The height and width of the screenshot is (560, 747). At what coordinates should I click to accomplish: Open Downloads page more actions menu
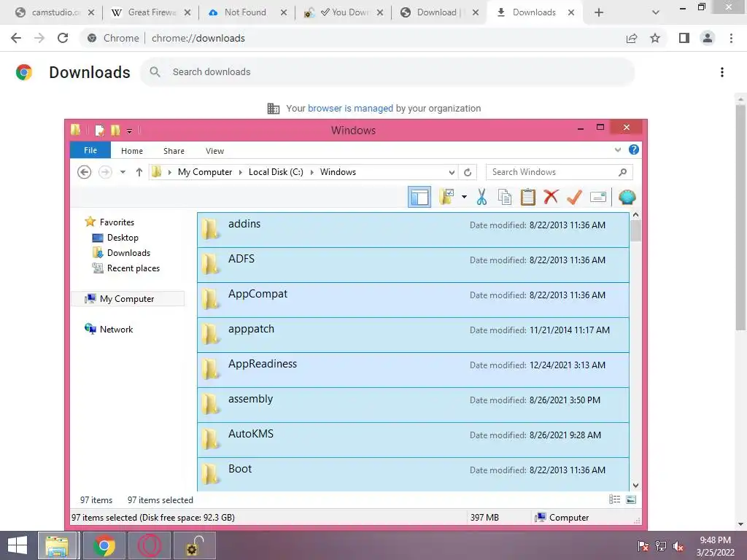pos(722,72)
